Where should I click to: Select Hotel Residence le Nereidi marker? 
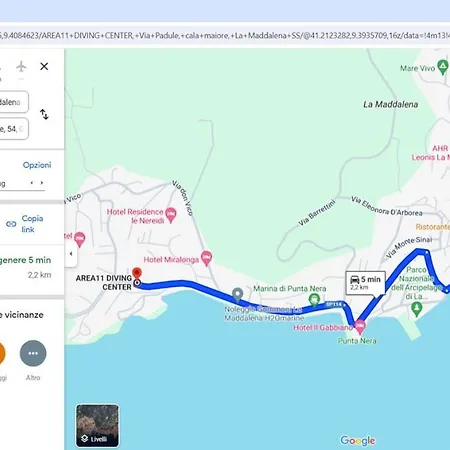pyautogui.click(x=171, y=215)
